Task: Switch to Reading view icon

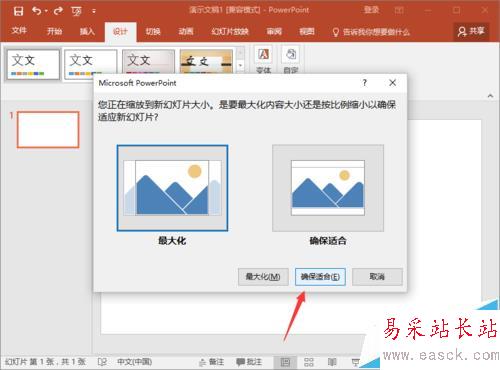Action: (x=332, y=362)
